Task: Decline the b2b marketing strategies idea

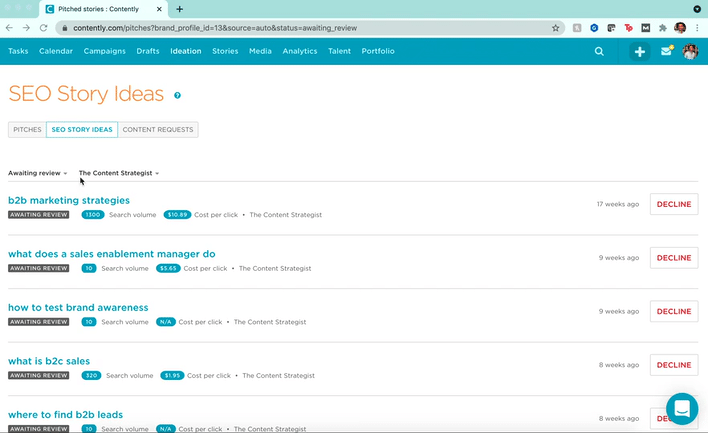Action: pos(673,204)
